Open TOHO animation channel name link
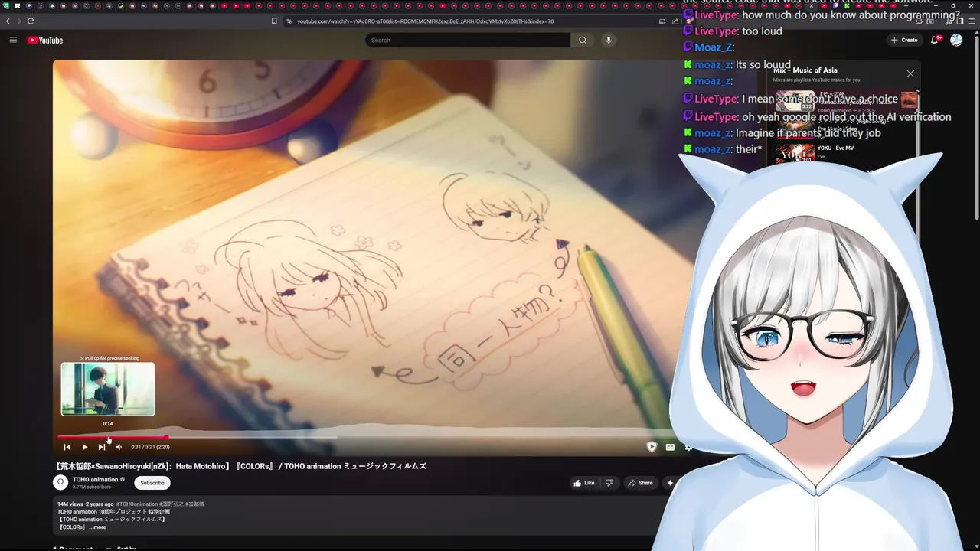Image resolution: width=980 pixels, height=551 pixels. coord(96,479)
